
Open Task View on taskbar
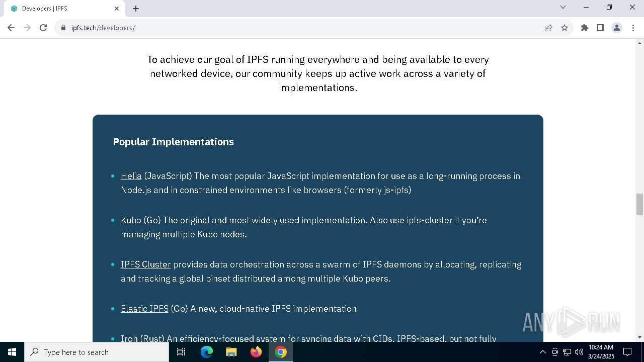tap(181, 352)
